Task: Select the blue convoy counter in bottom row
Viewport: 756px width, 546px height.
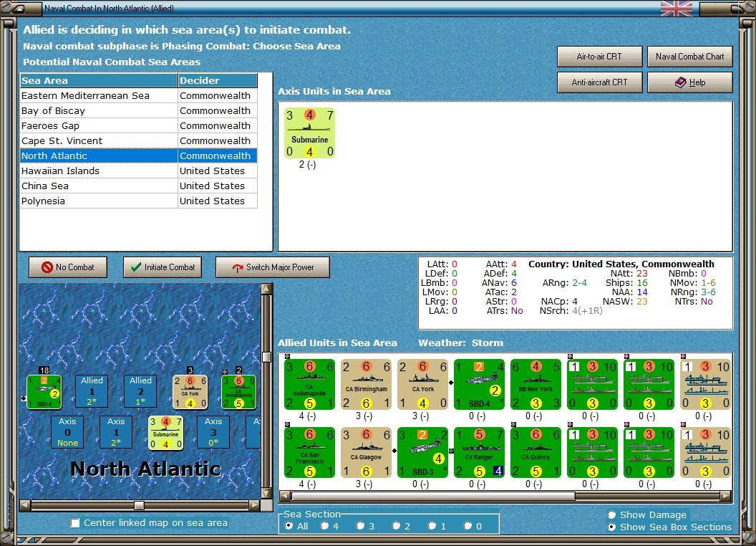Action: [705, 452]
